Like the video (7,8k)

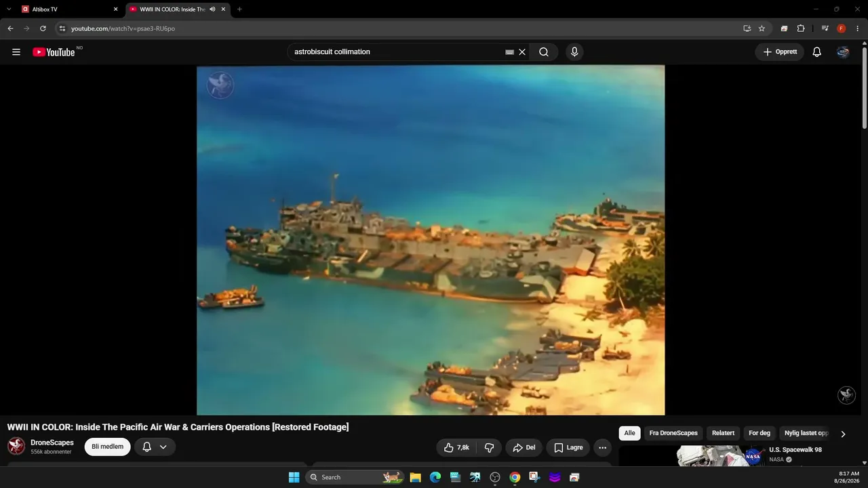point(456,447)
